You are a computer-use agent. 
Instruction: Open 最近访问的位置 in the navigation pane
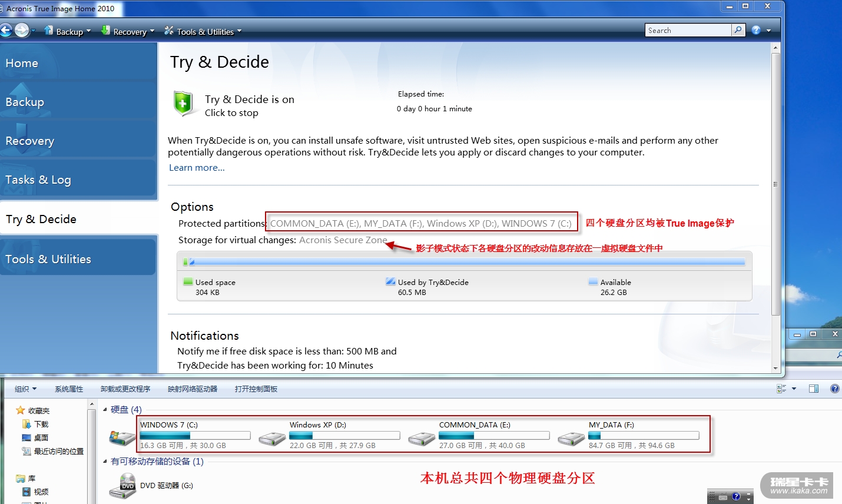52,451
